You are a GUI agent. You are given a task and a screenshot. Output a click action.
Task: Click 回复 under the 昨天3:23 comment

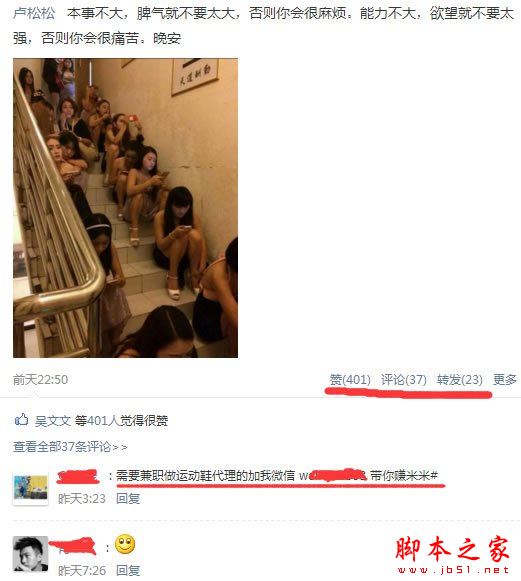click(128, 498)
